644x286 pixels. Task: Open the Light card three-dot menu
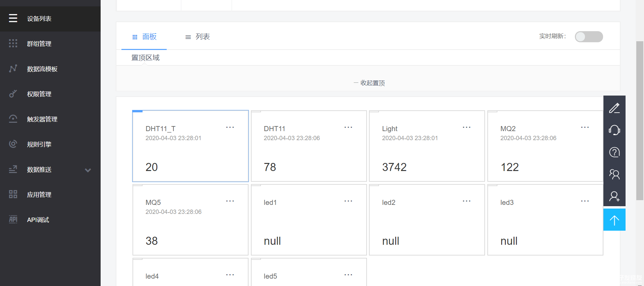[x=467, y=127]
